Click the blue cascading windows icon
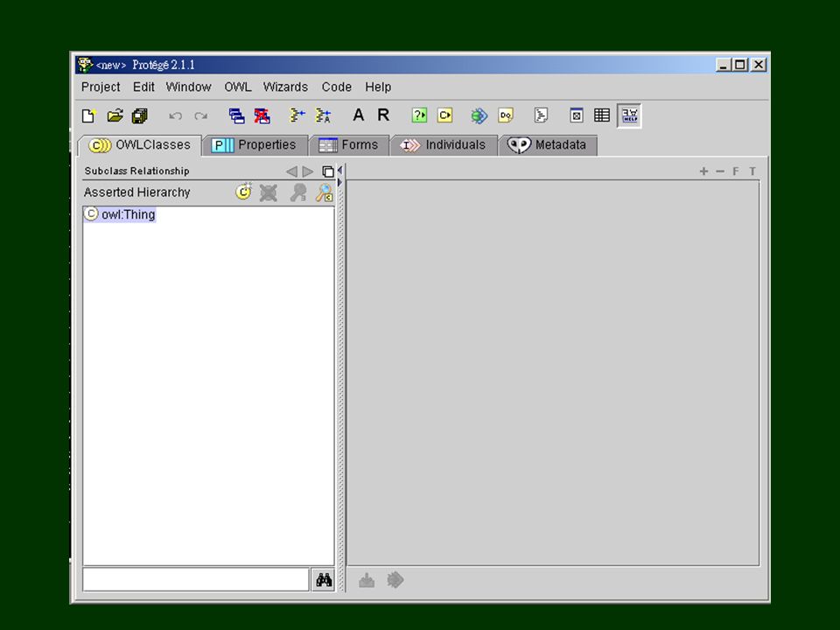Screen dimensions: 840x630 pos(236,115)
